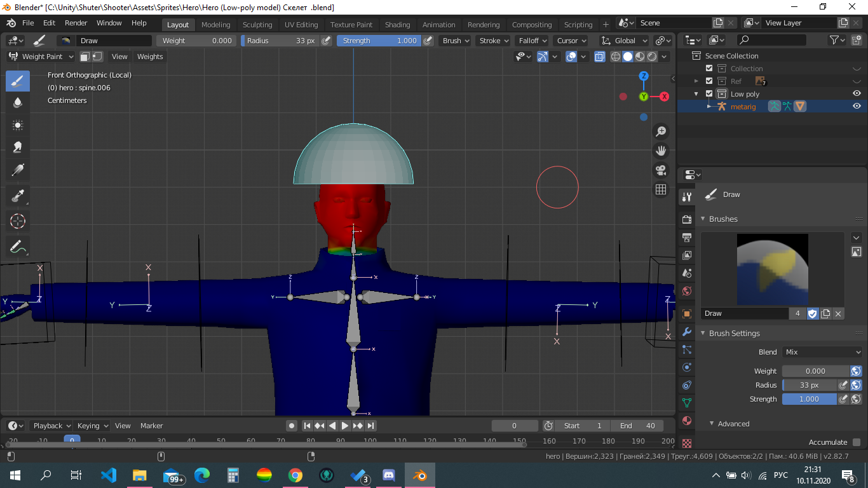Hide the Low poly collection with its eye icon
The image size is (868, 488).
[x=857, y=94]
